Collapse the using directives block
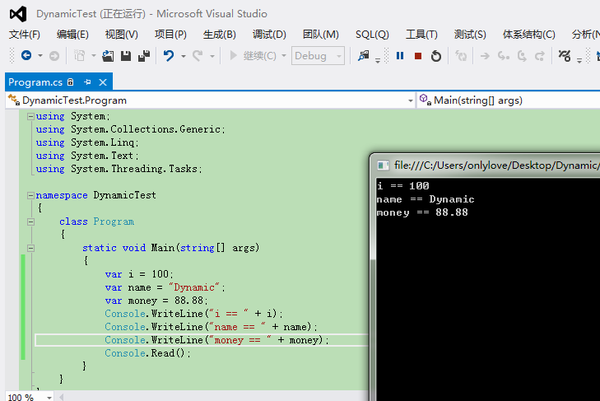This screenshot has width=600, height=401. [x=31, y=116]
